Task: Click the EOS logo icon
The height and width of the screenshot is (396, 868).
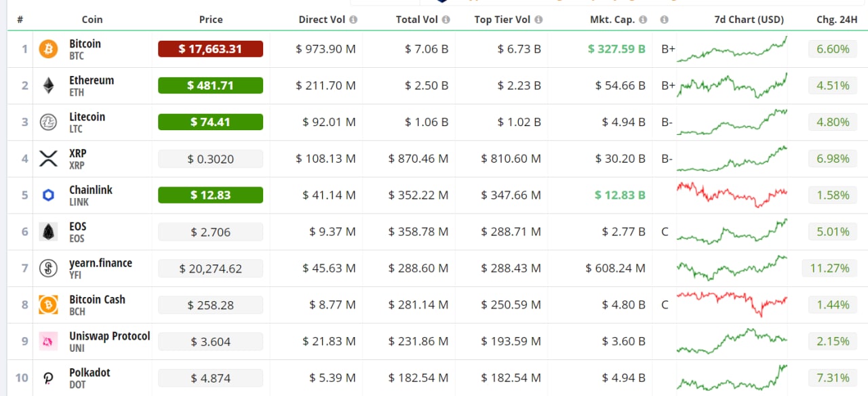Action: pyautogui.click(x=48, y=232)
